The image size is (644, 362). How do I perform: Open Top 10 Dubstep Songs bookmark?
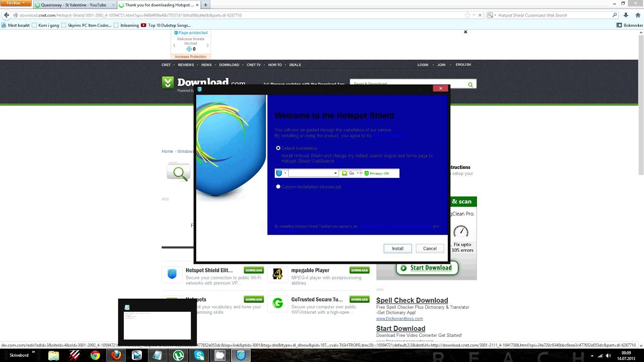[166, 25]
